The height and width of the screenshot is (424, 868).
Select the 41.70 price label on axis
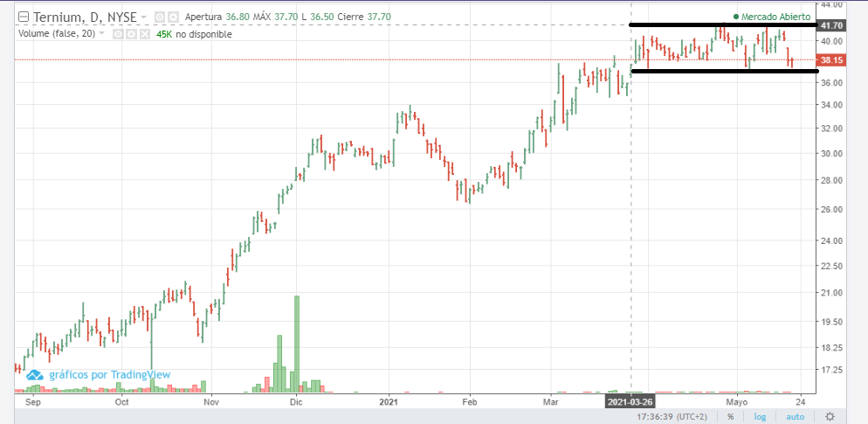[x=830, y=26]
